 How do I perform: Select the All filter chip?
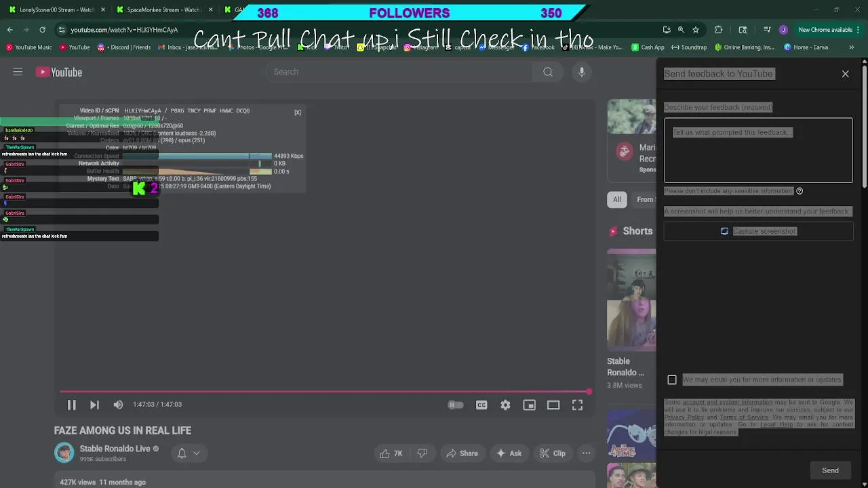click(x=616, y=199)
